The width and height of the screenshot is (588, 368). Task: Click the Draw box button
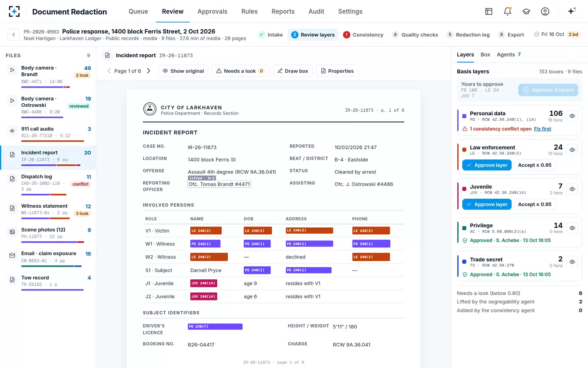(x=293, y=71)
